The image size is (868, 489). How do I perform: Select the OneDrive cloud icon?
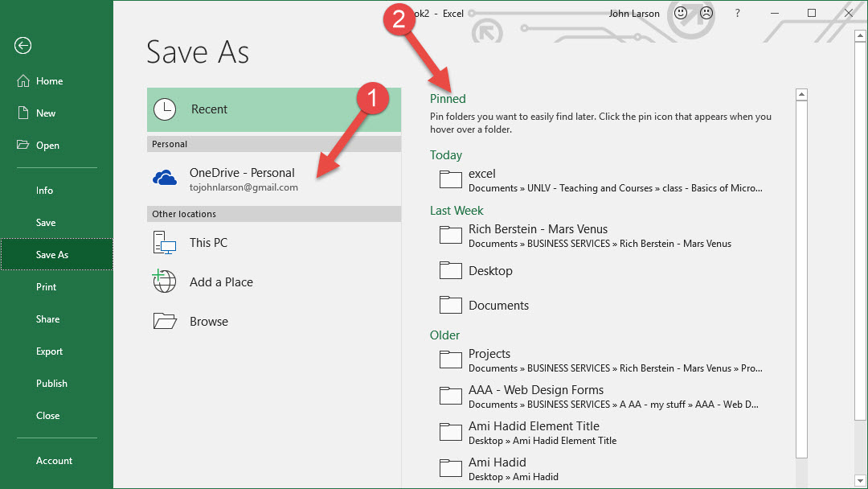click(x=165, y=179)
